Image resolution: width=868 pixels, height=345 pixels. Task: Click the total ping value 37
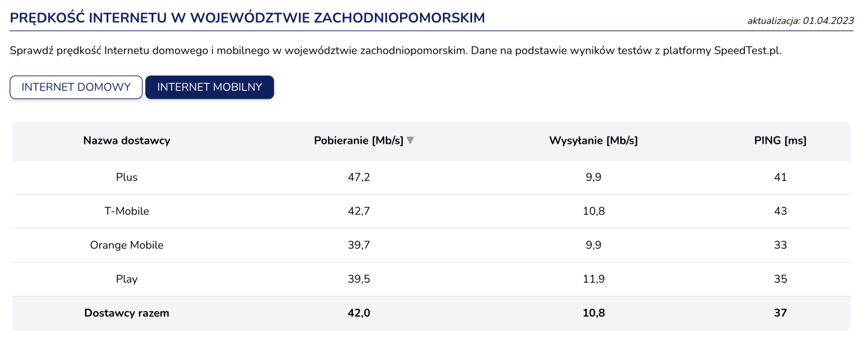[780, 313]
